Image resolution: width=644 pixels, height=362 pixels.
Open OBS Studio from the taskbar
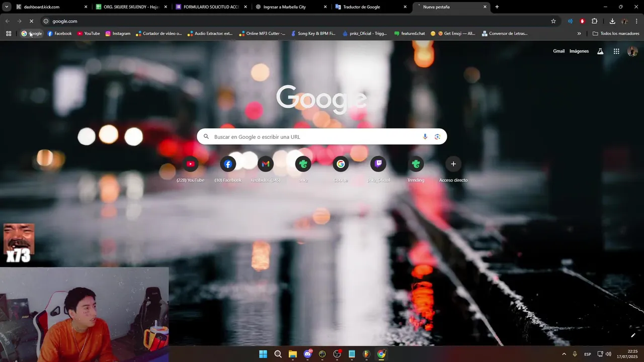(337, 354)
